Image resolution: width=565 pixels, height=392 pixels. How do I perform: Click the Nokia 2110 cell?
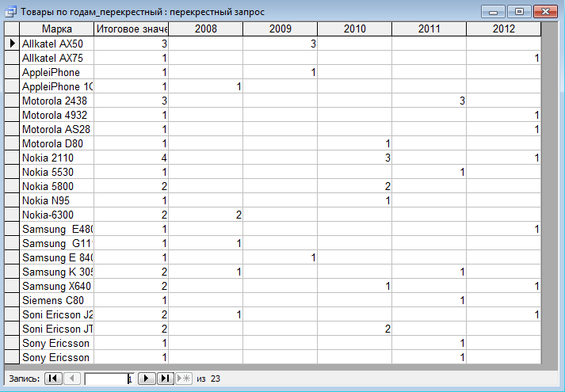56,158
